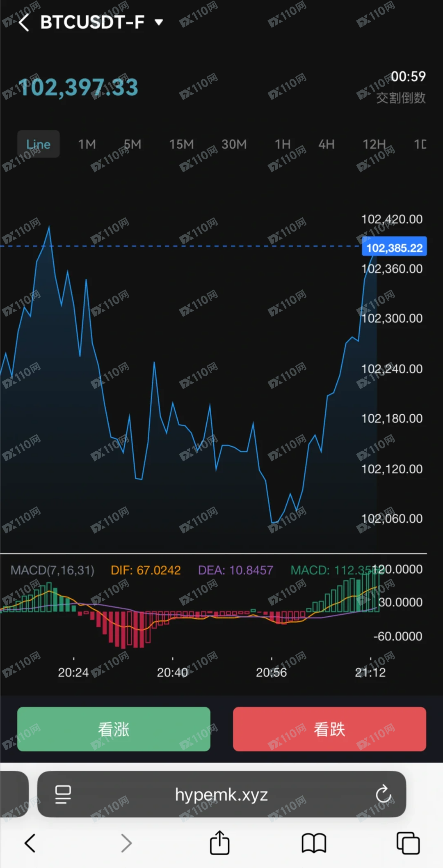
Task: Switch to the 1M timeframe
Action: (x=87, y=144)
